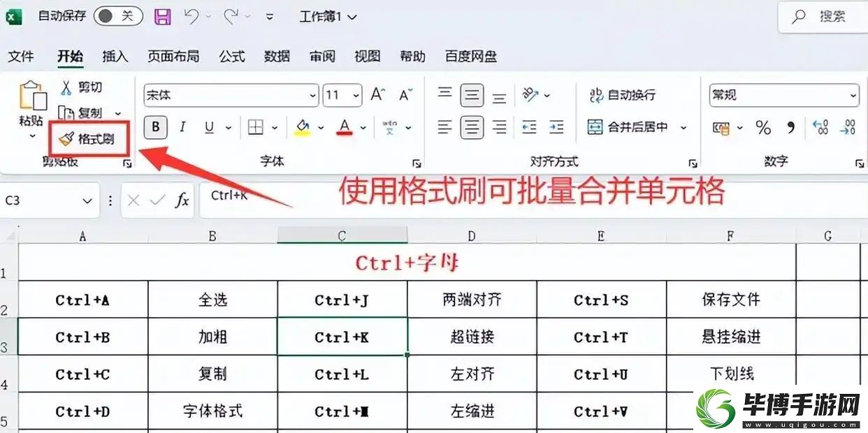Switch to the 插入 insert tab

[115, 57]
